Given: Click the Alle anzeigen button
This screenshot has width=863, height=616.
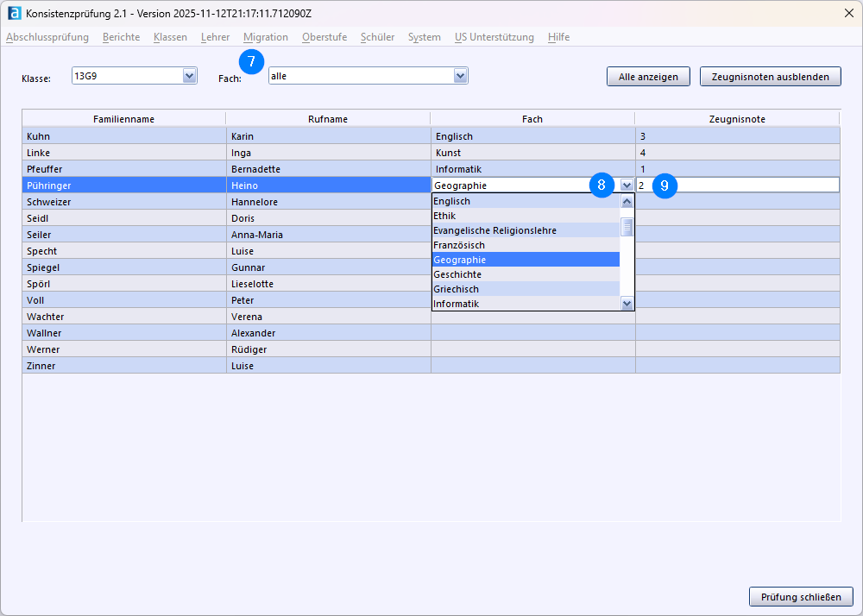Looking at the screenshot, I should tap(648, 77).
